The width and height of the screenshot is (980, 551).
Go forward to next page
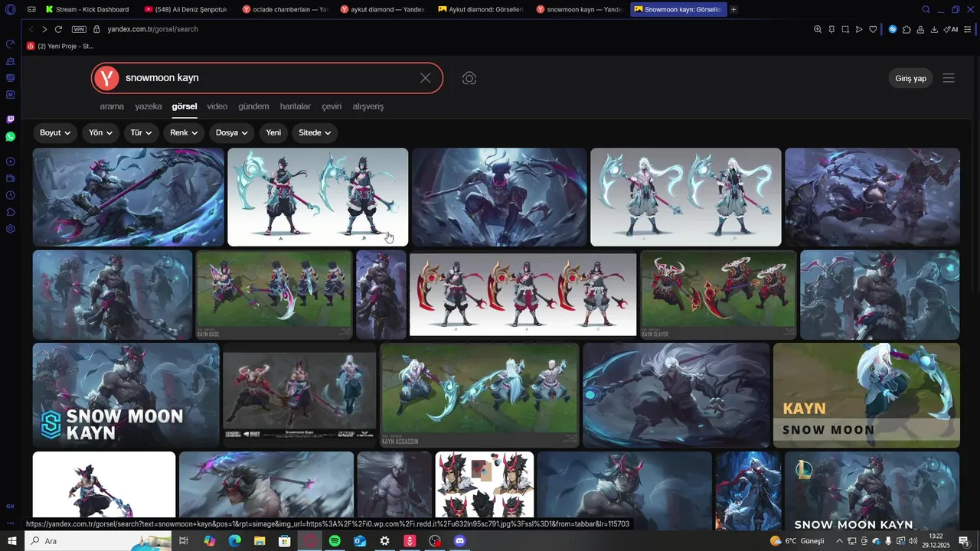click(44, 29)
